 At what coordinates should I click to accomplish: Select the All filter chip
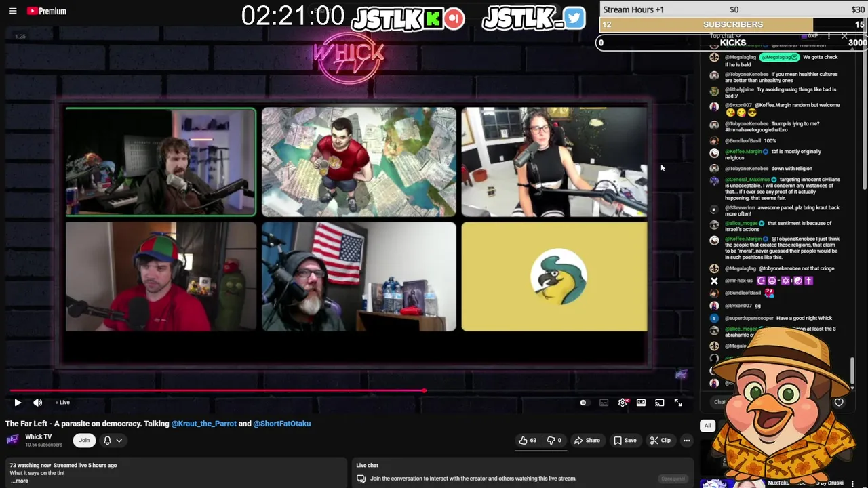(x=707, y=426)
